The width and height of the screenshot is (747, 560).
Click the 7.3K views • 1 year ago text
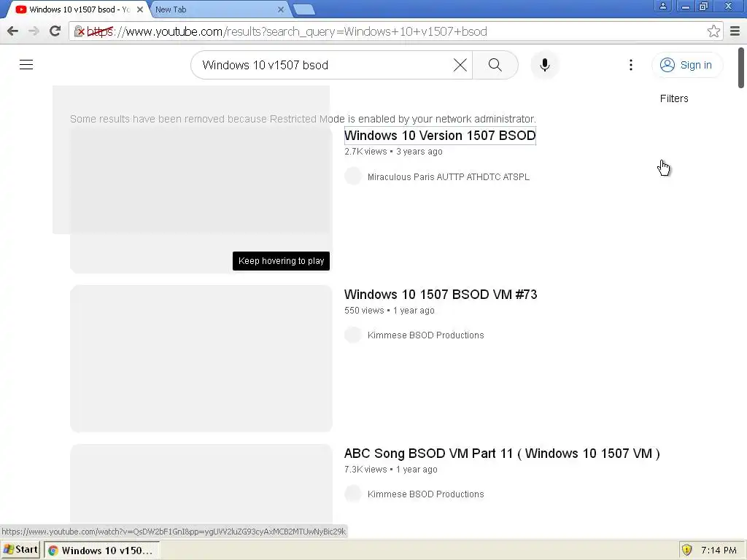coord(391,470)
